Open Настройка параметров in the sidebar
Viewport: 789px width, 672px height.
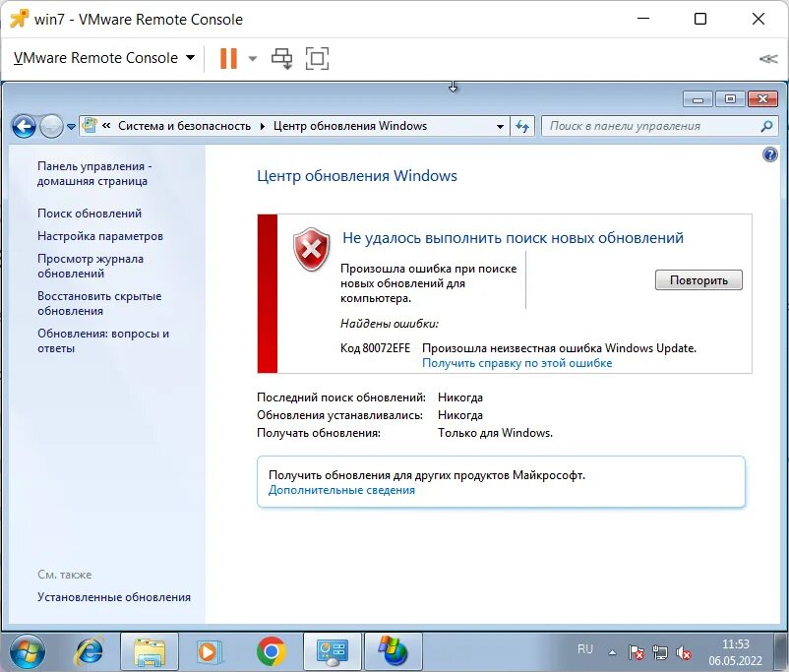[100, 236]
